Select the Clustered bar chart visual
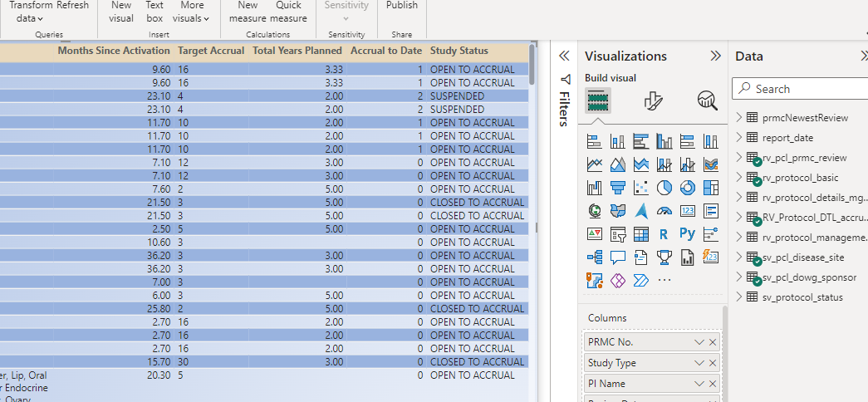 pyautogui.click(x=641, y=141)
